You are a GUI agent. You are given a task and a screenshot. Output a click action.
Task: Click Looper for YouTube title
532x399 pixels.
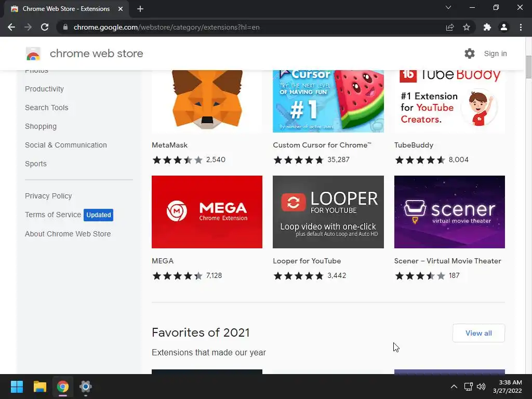pyautogui.click(x=307, y=261)
